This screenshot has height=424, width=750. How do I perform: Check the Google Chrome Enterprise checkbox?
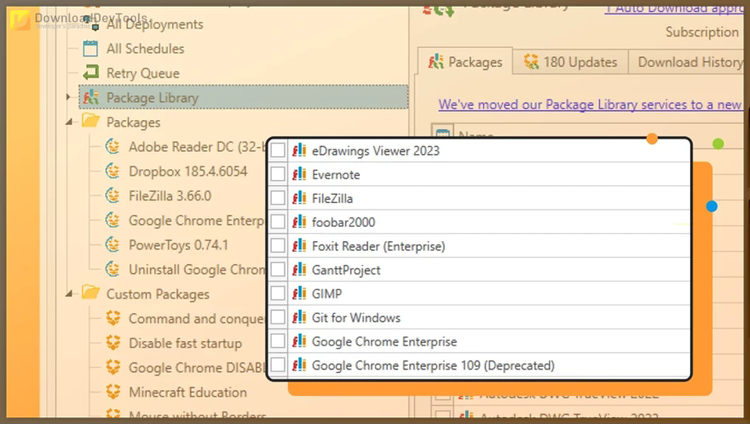click(278, 341)
